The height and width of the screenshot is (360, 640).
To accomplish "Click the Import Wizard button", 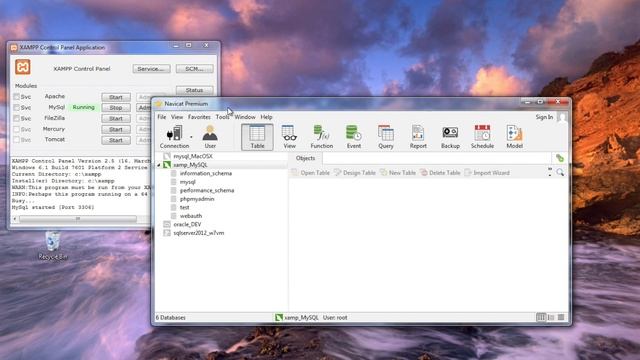I will (487, 173).
